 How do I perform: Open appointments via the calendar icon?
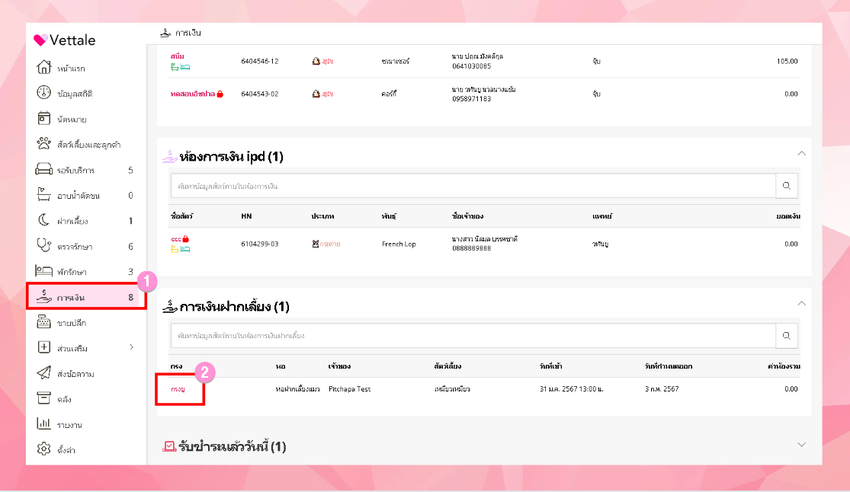pyautogui.click(x=44, y=118)
